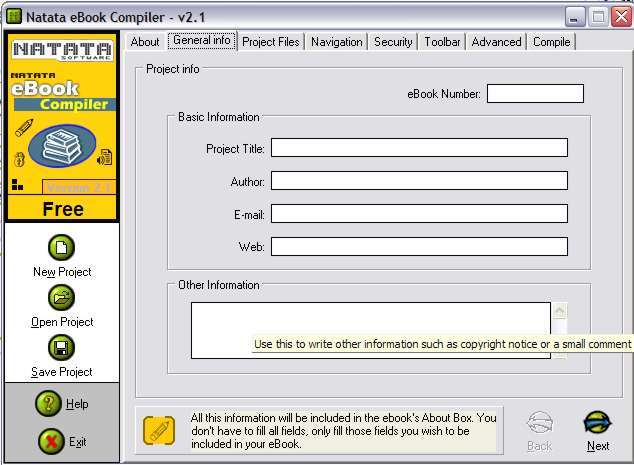Focus the Web address field

[419, 246]
